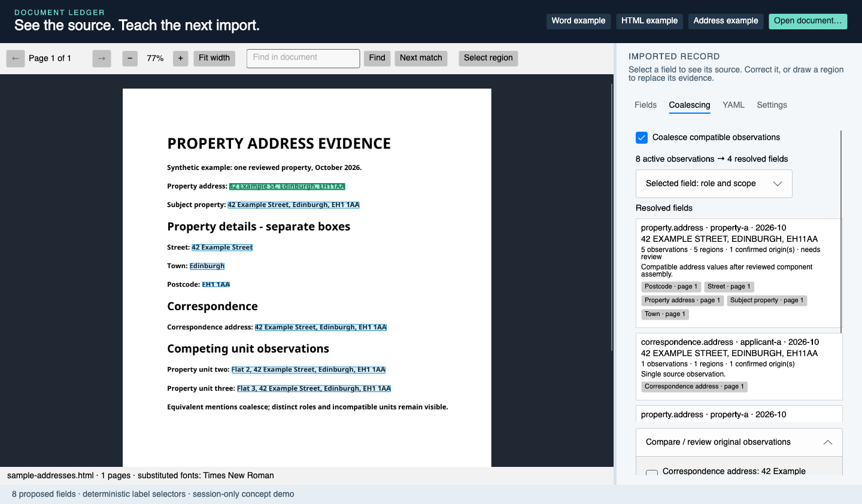This screenshot has height=504, width=862.
Task: Open Selected field role and scope dropdown
Action: (x=714, y=184)
